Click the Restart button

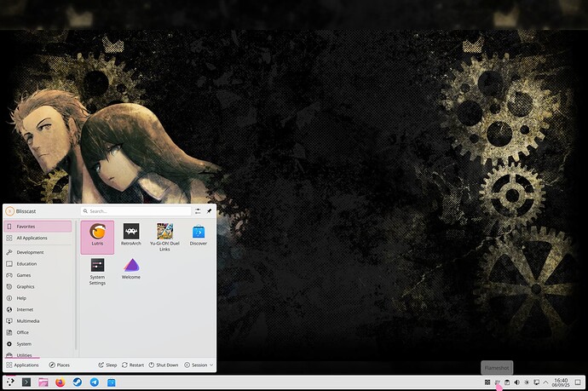133,365
